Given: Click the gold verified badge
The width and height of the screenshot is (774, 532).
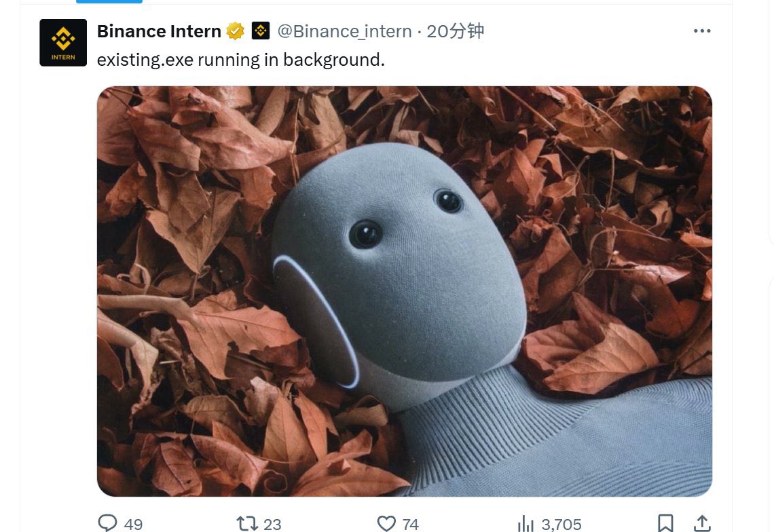Looking at the screenshot, I should 236,31.
